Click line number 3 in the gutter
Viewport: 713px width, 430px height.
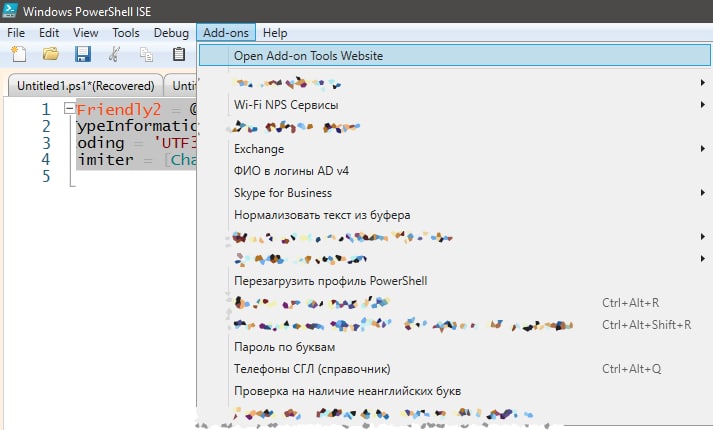pyautogui.click(x=46, y=143)
